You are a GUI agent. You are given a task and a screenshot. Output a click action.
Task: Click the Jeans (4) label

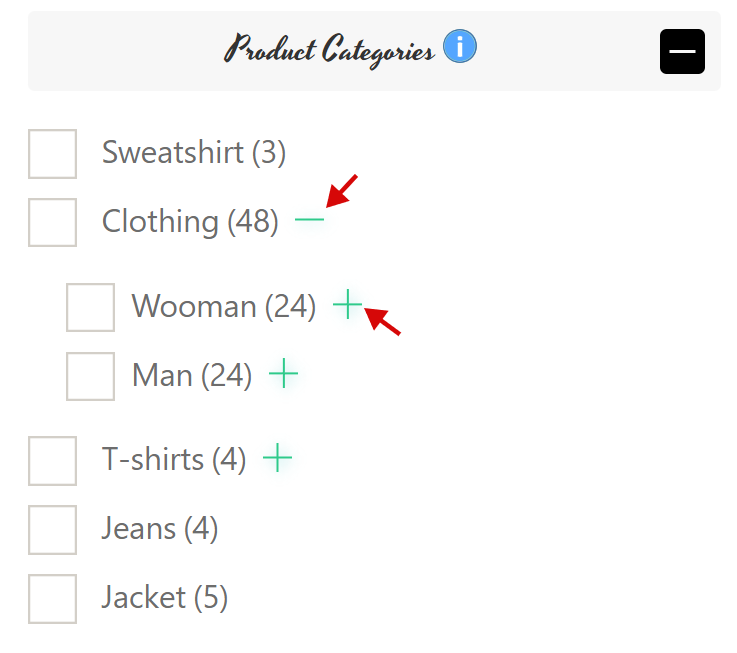click(x=160, y=528)
